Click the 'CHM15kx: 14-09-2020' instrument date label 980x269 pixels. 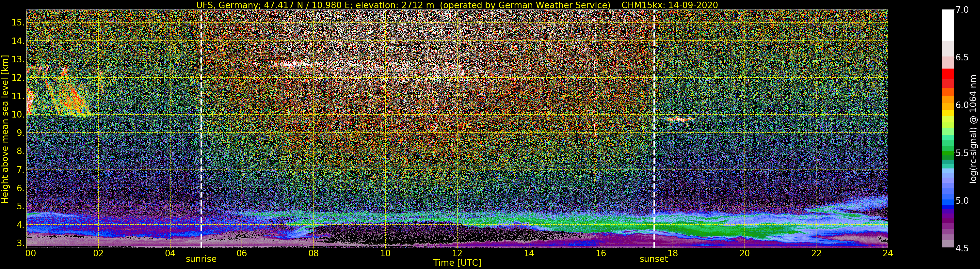[x=669, y=5]
